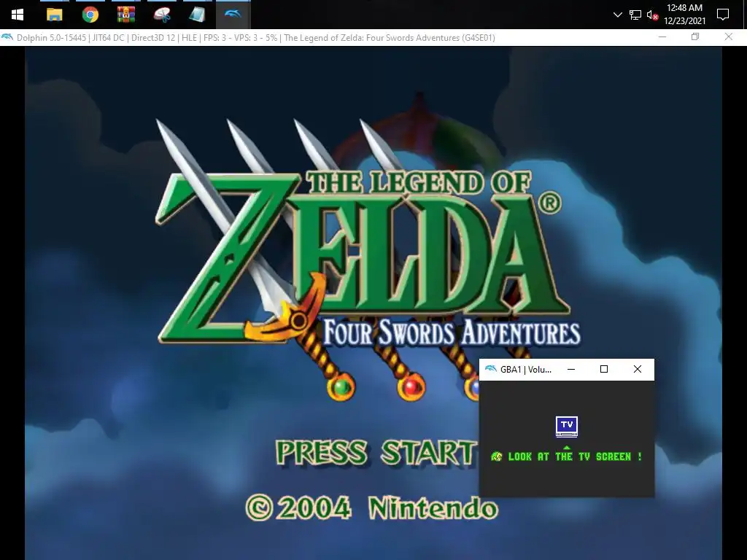
Task: Click the 2004 Nintendo copyright text
Action: click(x=371, y=508)
